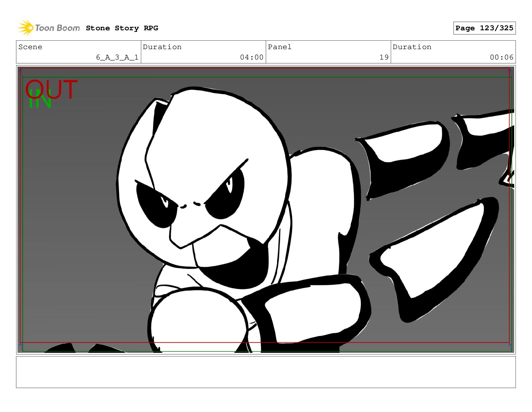
Task: Select the 'Stone Story RPG' title text
Action: click(x=122, y=28)
